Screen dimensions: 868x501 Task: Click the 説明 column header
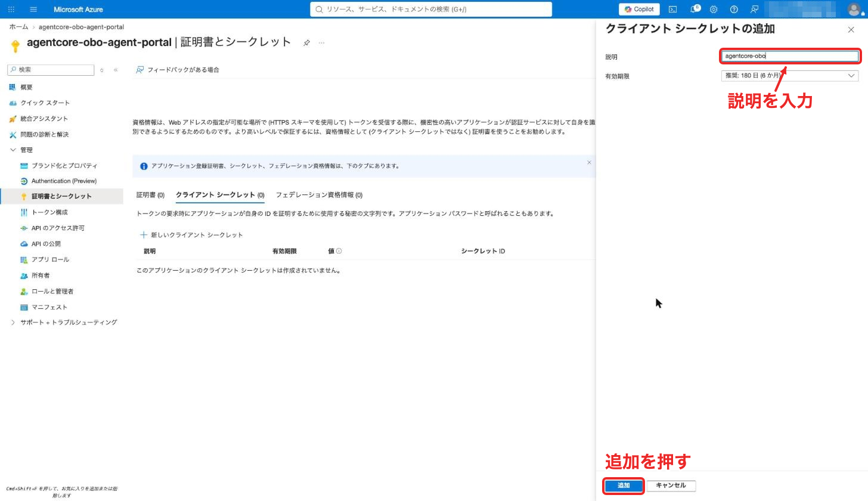150,251
